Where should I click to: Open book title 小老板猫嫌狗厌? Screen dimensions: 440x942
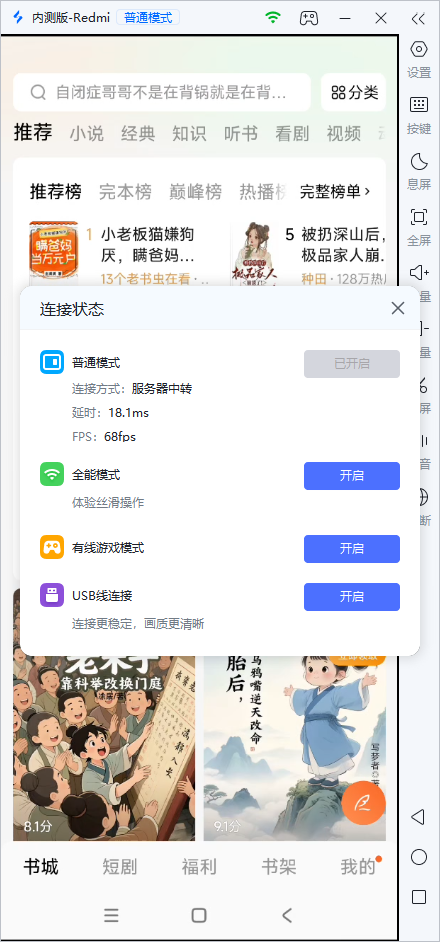coord(148,245)
